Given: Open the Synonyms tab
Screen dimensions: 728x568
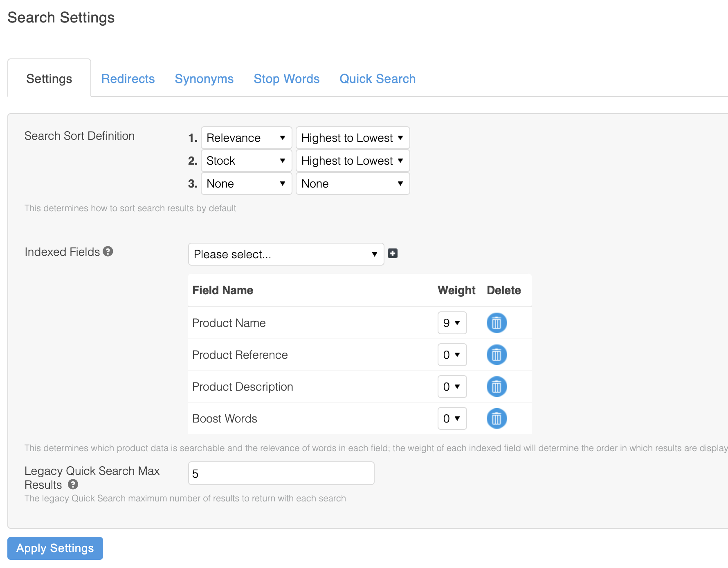Looking at the screenshot, I should coord(204,78).
